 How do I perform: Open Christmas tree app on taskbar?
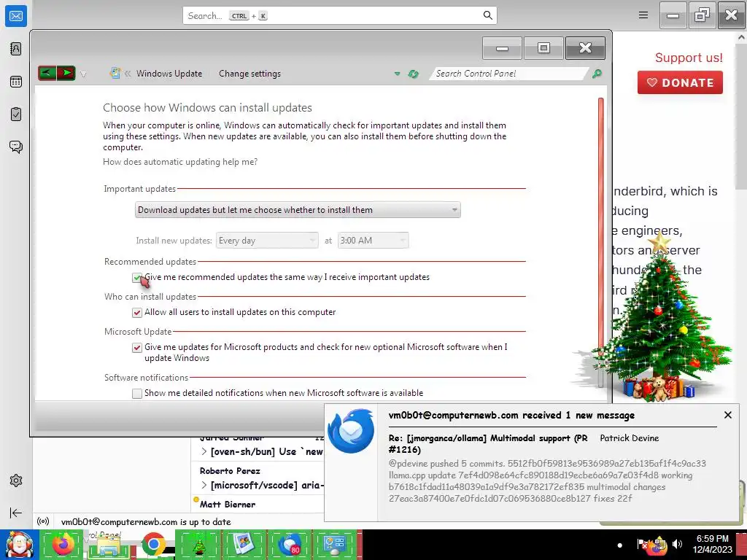click(x=198, y=545)
